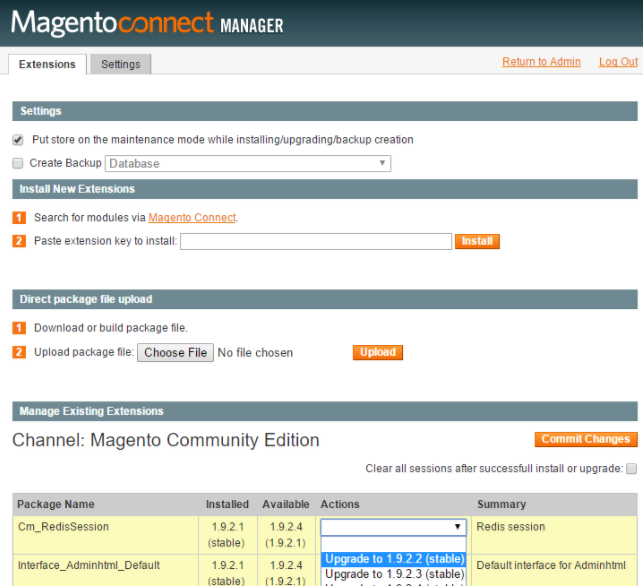Viewport: 643px width, 586px height.
Task: Focus the extension key input field
Action: (316, 241)
